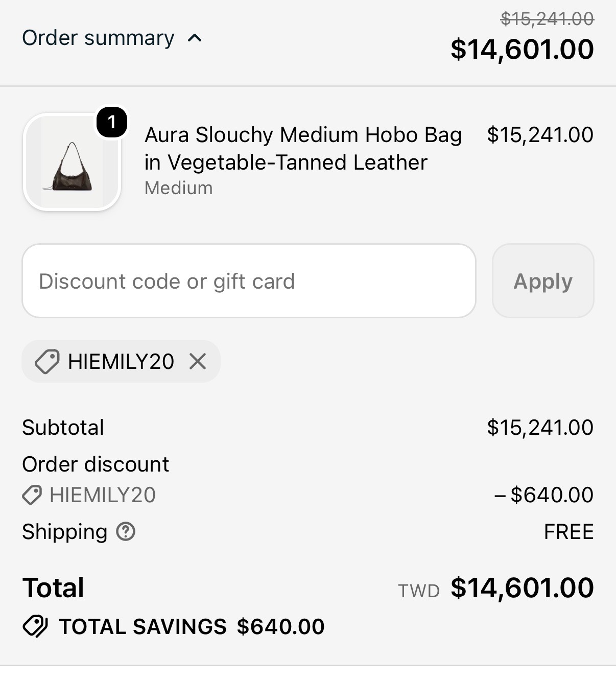Remove the HIEMILY20 code with the X
The height and width of the screenshot is (680, 616).
(198, 362)
